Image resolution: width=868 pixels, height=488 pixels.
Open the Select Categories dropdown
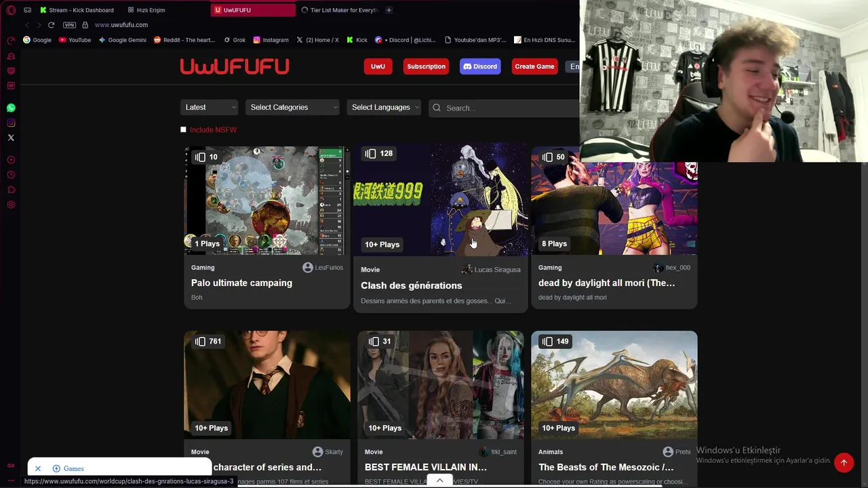[x=292, y=107]
